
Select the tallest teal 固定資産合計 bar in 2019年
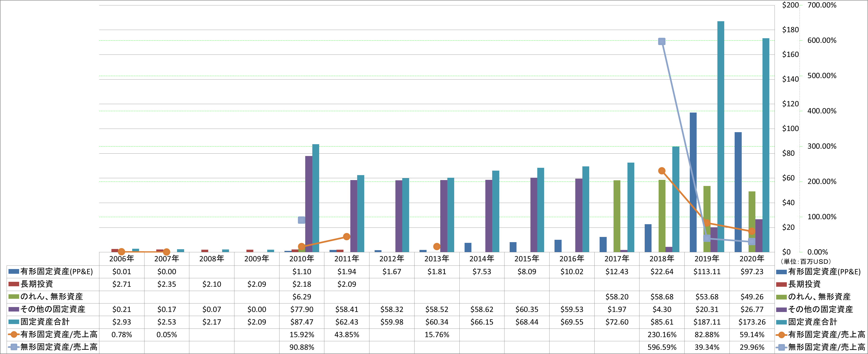[x=721, y=136]
